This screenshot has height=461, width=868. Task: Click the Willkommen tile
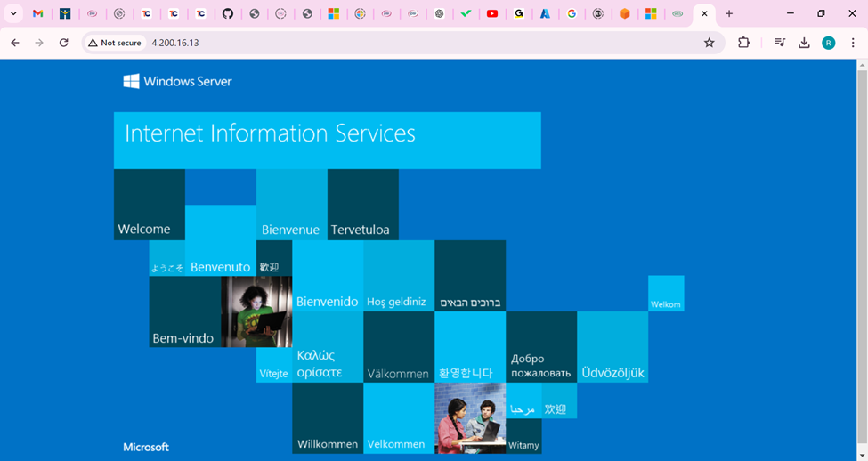click(328, 417)
